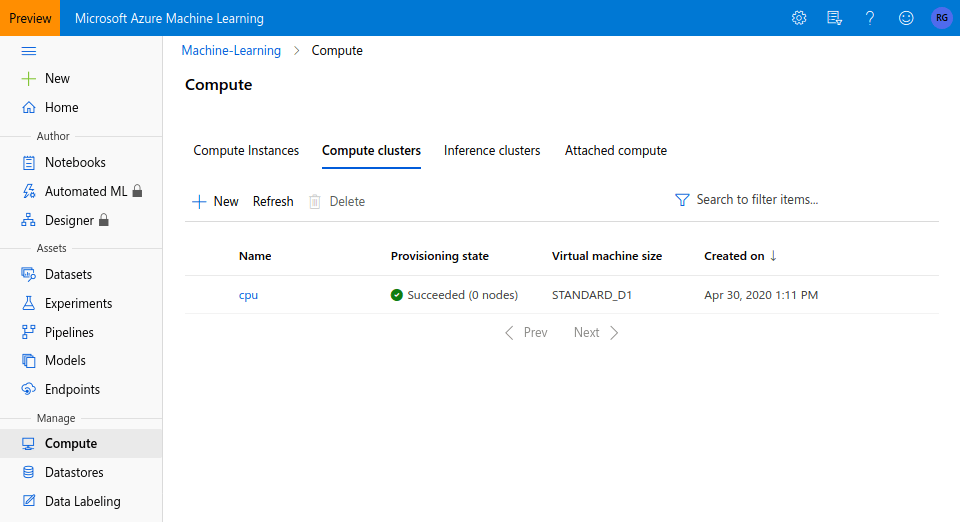Click the Notebooks icon
This screenshot has width=960, height=522.
[29, 163]
